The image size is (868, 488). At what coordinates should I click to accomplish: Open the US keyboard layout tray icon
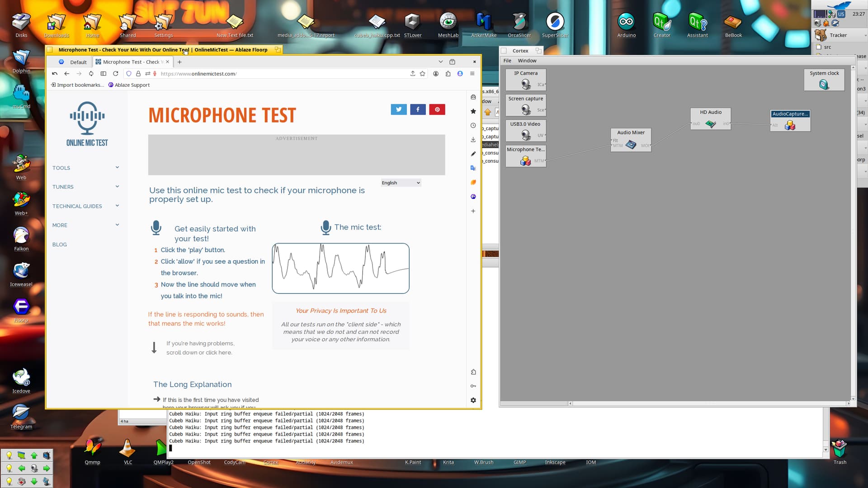pos(841,14)
